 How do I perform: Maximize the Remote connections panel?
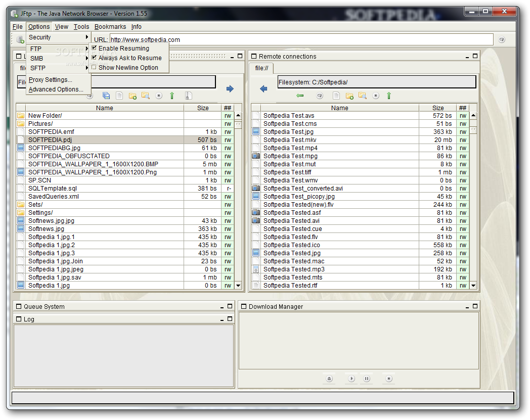(x=475, y=56)
